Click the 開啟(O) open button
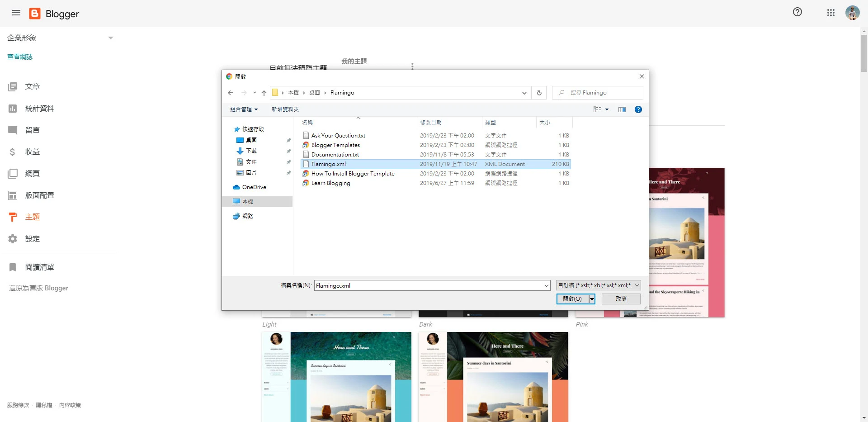Image resolution: width=868 pixels, height=422 pixels. point(572,299)
